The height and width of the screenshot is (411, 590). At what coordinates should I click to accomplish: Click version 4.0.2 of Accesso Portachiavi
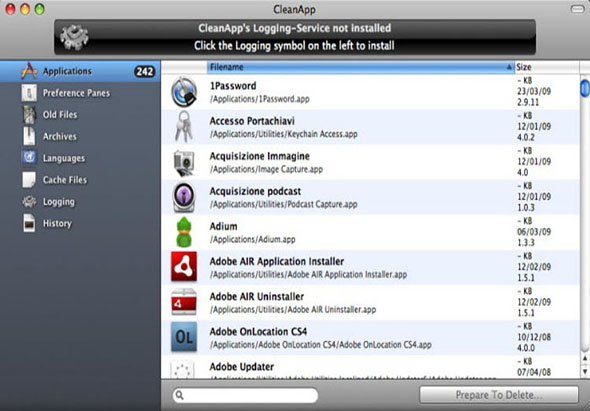tap(526, 137)
